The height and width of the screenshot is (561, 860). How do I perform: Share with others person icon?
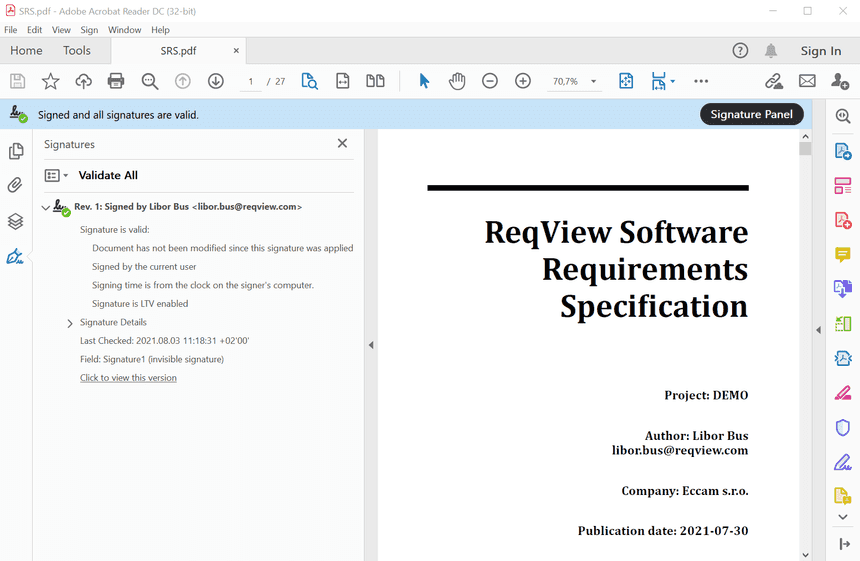[x=840, y=81]
